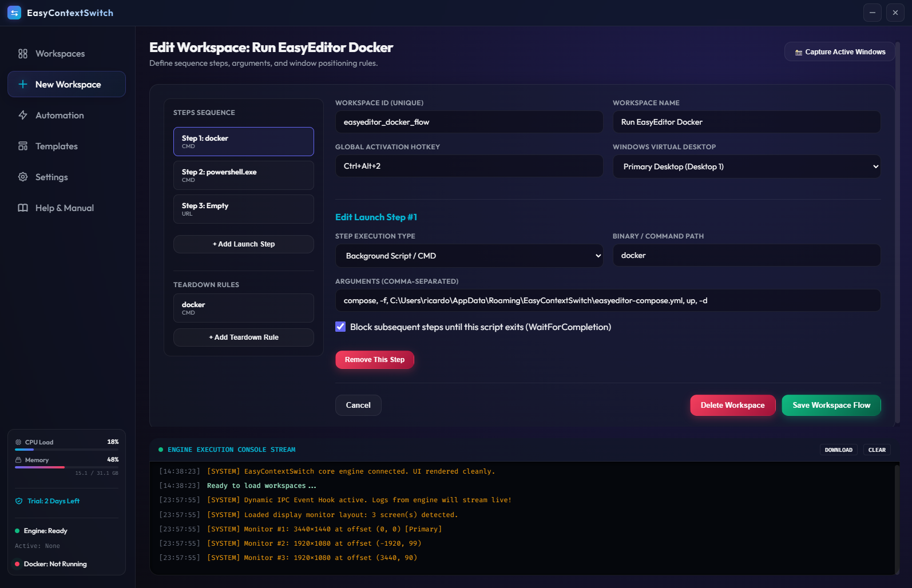Click Add Launch Step button
Screen dimensions: 912x588
click(x=244, y=244)
